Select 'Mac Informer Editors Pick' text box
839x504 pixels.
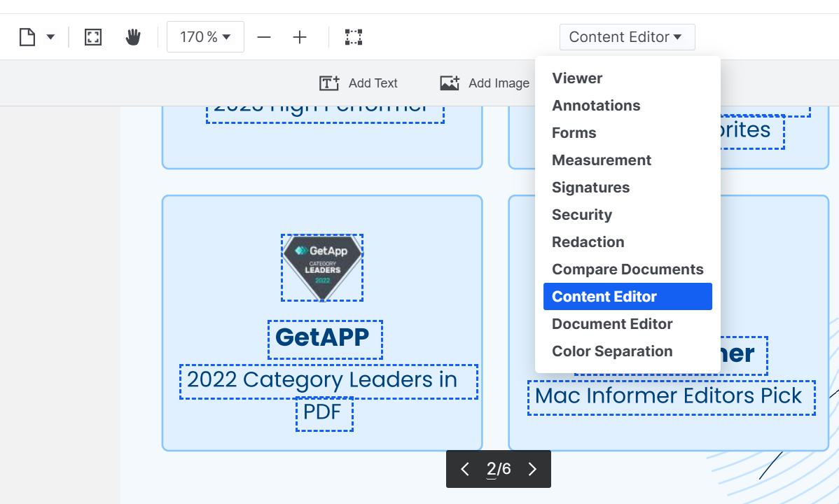[672, 398]
